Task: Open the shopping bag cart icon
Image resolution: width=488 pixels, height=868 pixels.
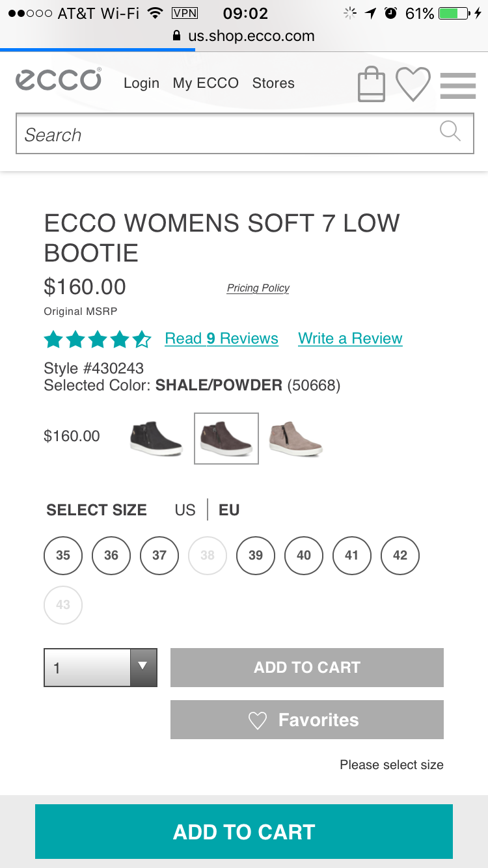Action: (372, 85)
